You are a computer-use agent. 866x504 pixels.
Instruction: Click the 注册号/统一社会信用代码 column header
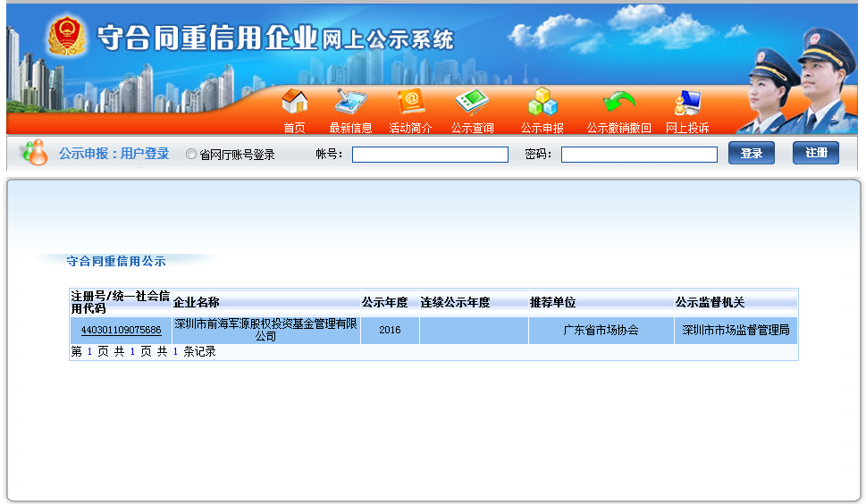[x=120, y=302]
